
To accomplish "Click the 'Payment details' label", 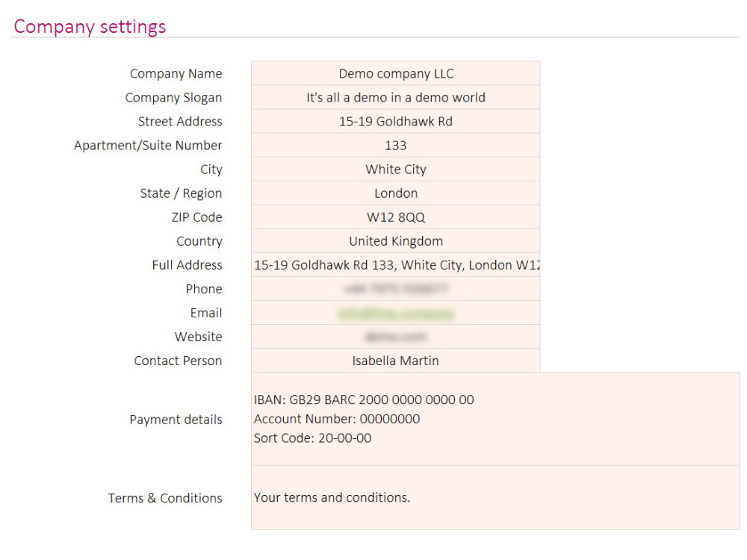I will click(176, 420).
